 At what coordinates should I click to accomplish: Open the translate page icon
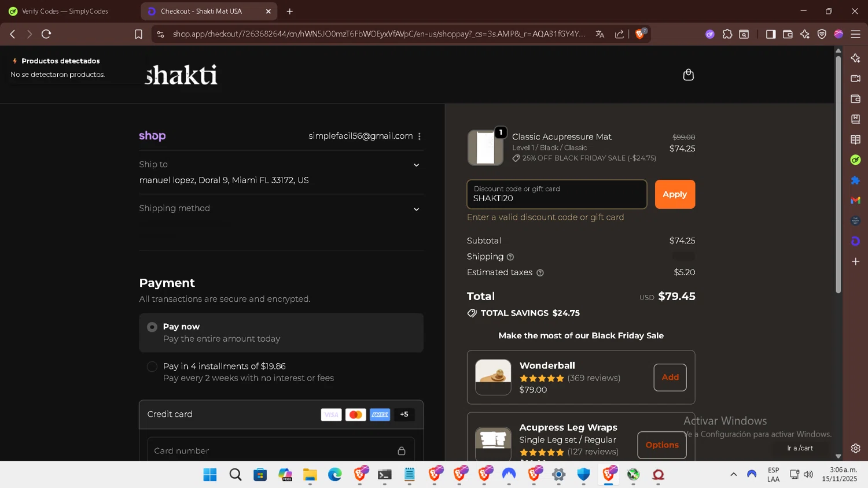coord(600,34)
